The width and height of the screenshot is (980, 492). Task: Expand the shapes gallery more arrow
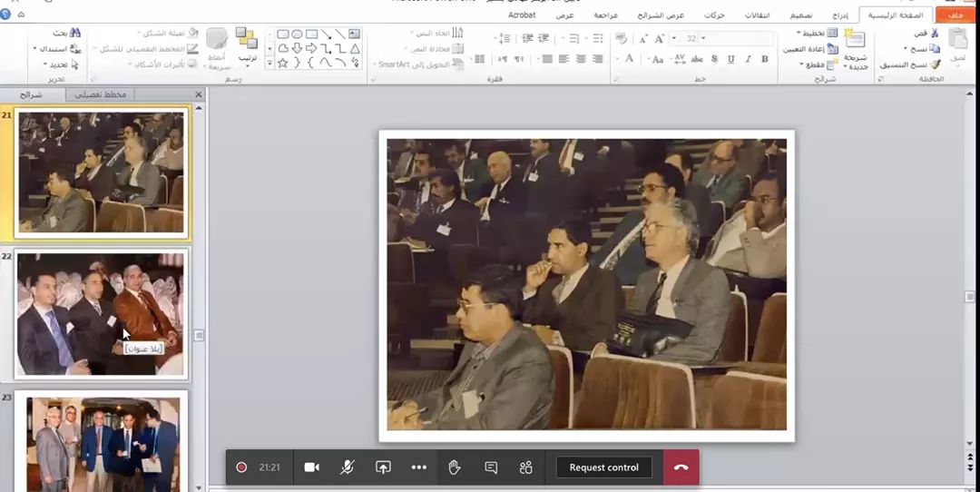coord(269,63)
